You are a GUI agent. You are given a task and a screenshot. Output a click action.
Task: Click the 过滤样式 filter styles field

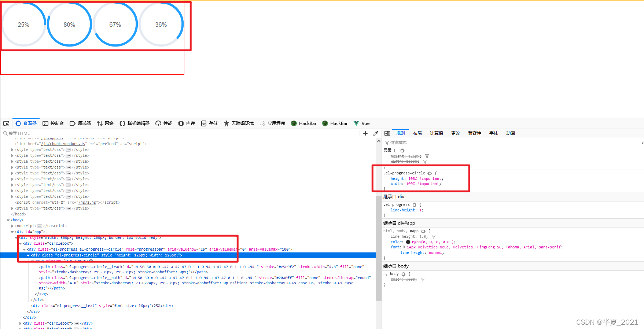point(511,143)
